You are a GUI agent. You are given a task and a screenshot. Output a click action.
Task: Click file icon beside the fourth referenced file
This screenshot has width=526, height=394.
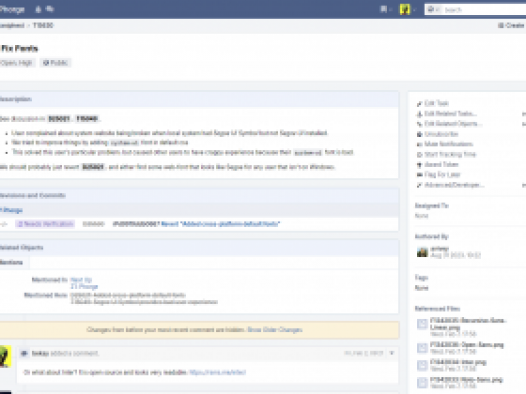422,383
